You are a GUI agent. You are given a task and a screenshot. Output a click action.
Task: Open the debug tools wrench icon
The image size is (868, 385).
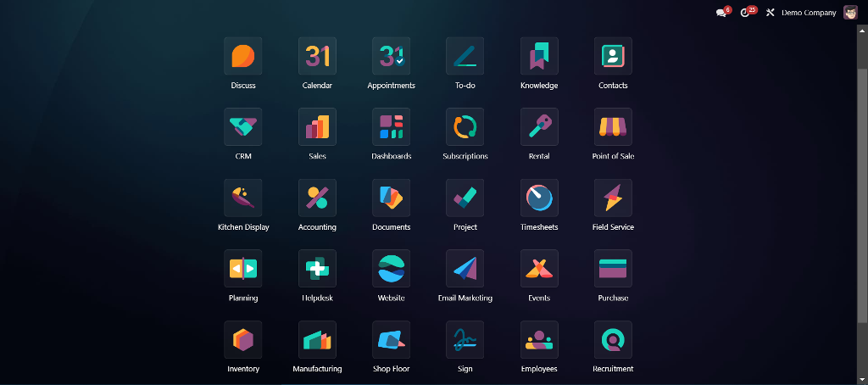tap(771, 13)
